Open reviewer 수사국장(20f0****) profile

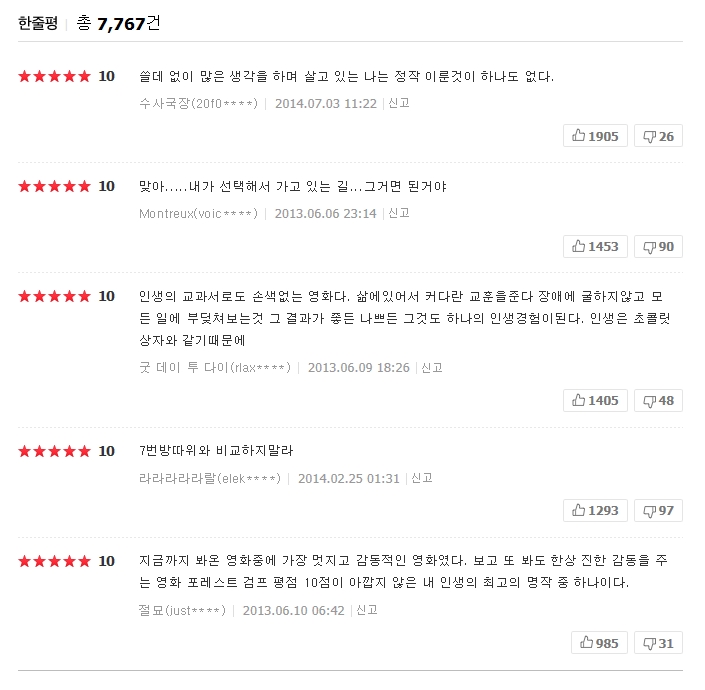point(198,103)
